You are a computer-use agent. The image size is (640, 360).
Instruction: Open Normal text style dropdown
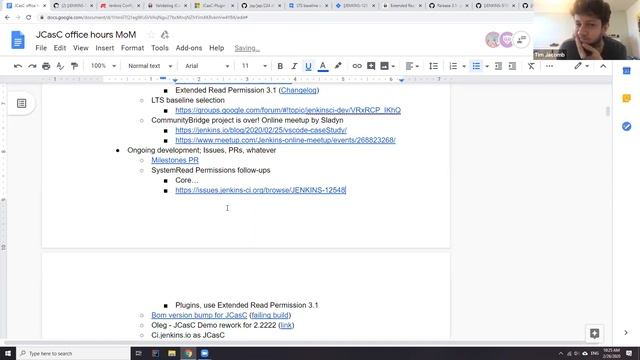[150, 66]
